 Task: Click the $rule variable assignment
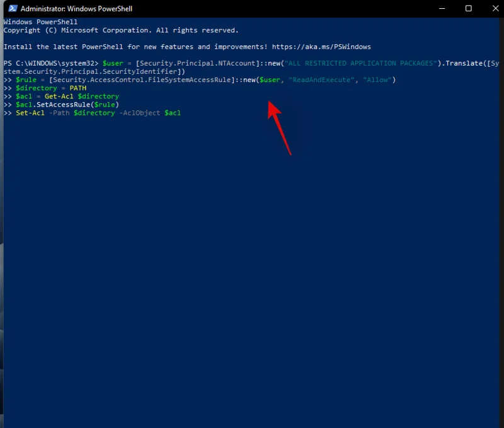[26, 80]
